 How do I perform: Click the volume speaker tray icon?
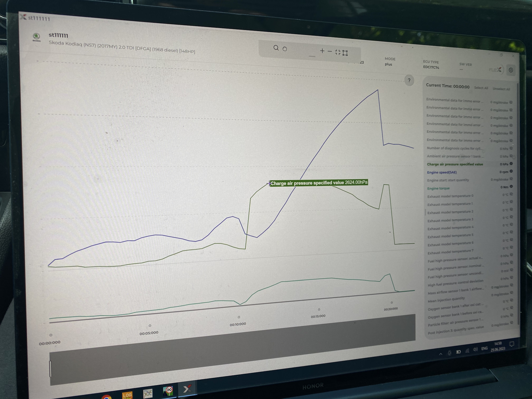(475, 350)
